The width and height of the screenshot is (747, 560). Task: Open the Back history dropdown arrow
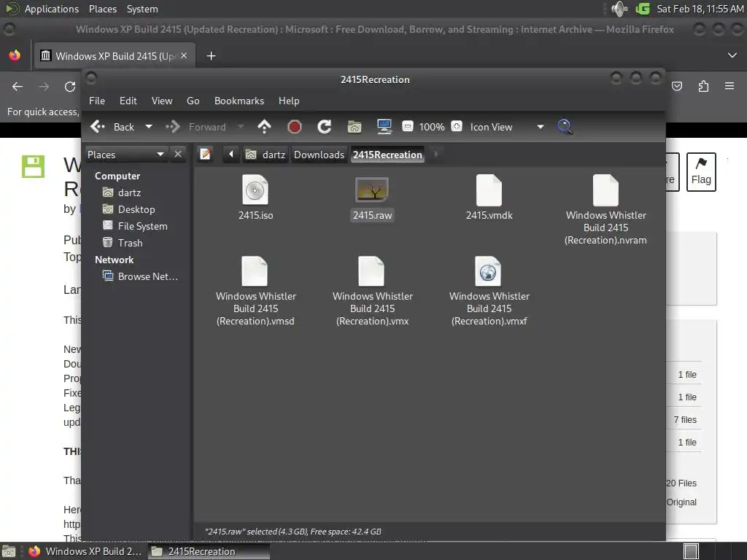point(149,127)
